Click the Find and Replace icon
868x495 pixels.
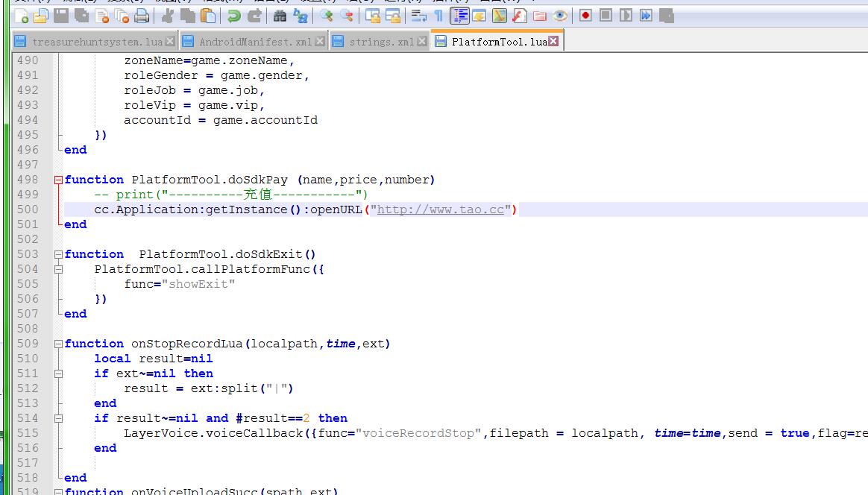301,15
